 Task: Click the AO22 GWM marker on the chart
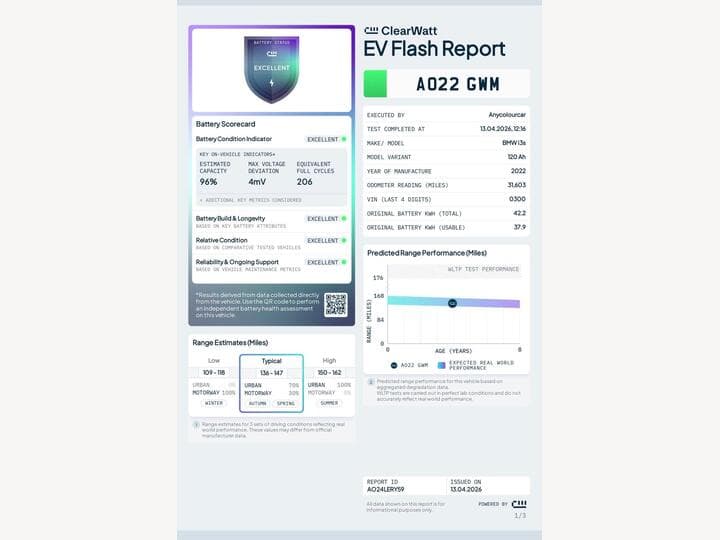[x=452, y=302]
